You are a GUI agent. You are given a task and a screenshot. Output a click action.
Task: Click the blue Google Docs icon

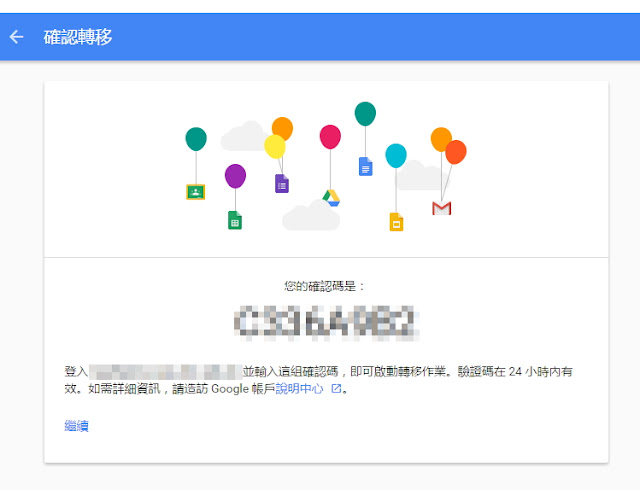pyautogui.click(x=365, y=166)
